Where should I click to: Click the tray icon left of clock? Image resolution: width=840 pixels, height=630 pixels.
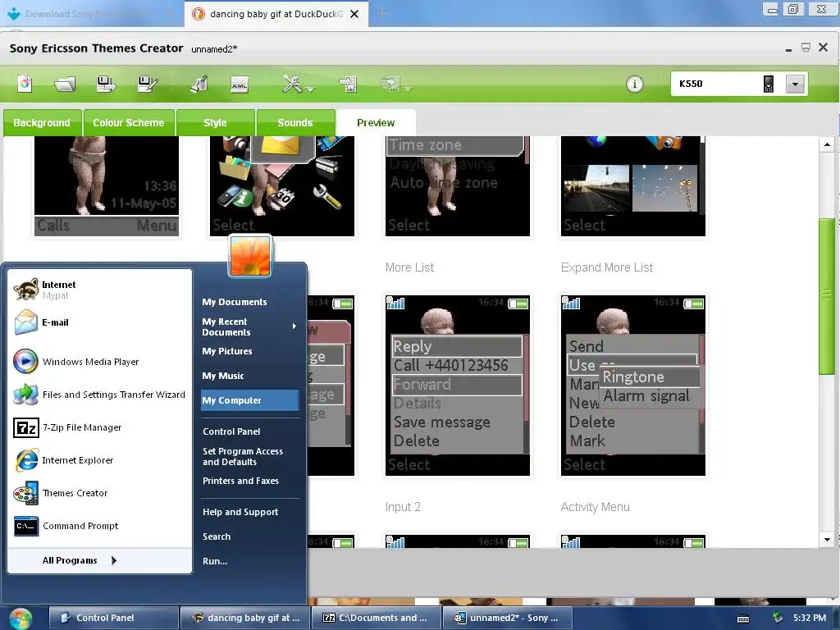click(x=778, y=619)
